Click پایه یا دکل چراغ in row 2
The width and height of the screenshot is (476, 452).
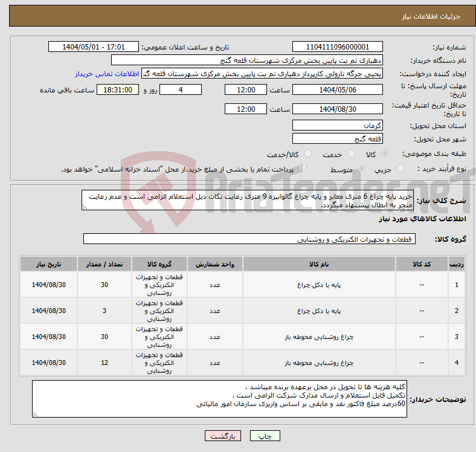pyautogui.click(x=319, y=311)
